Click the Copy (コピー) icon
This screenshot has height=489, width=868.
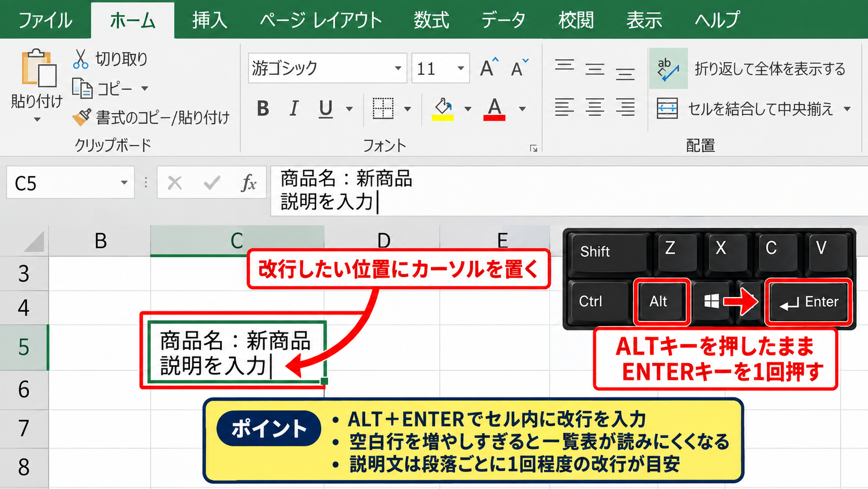pos(82,88)
